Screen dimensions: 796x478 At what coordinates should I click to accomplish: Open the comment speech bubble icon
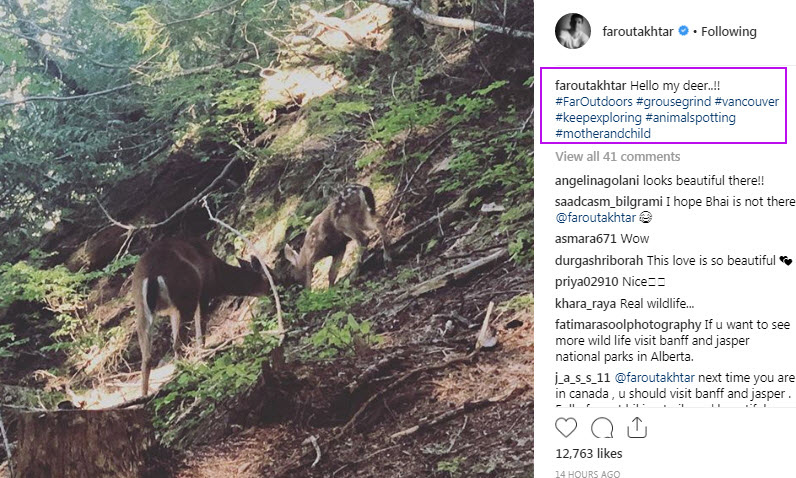[602, 428]
